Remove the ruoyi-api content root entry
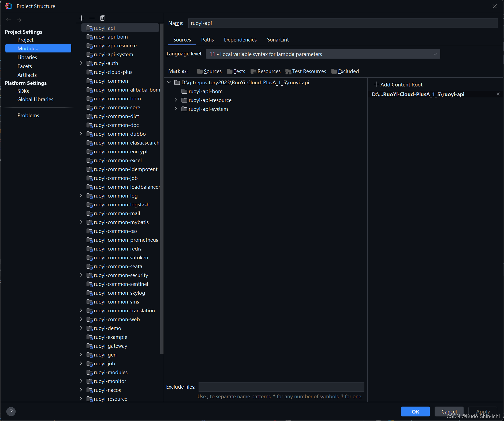504x421 pixels. pos(498,94)
